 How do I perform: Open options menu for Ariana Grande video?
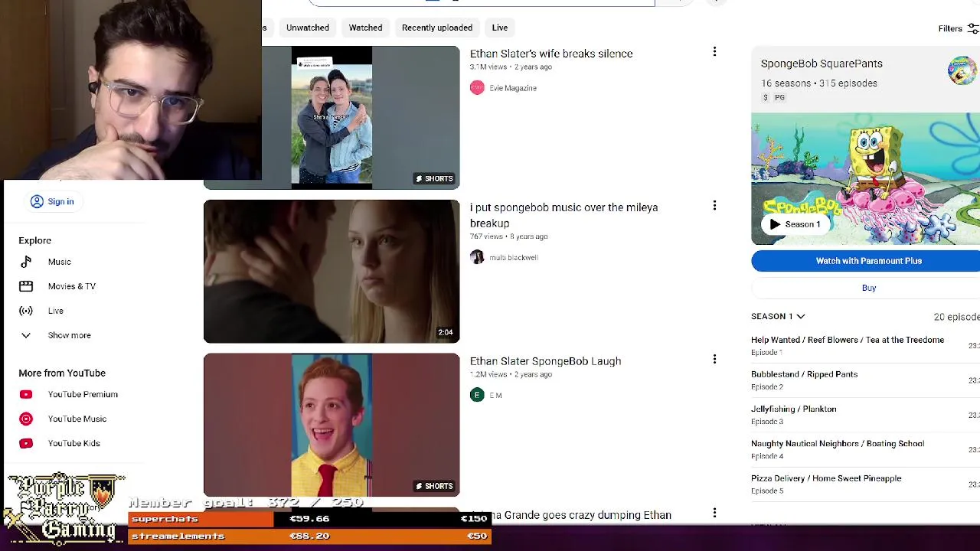[x=714, y=513]
